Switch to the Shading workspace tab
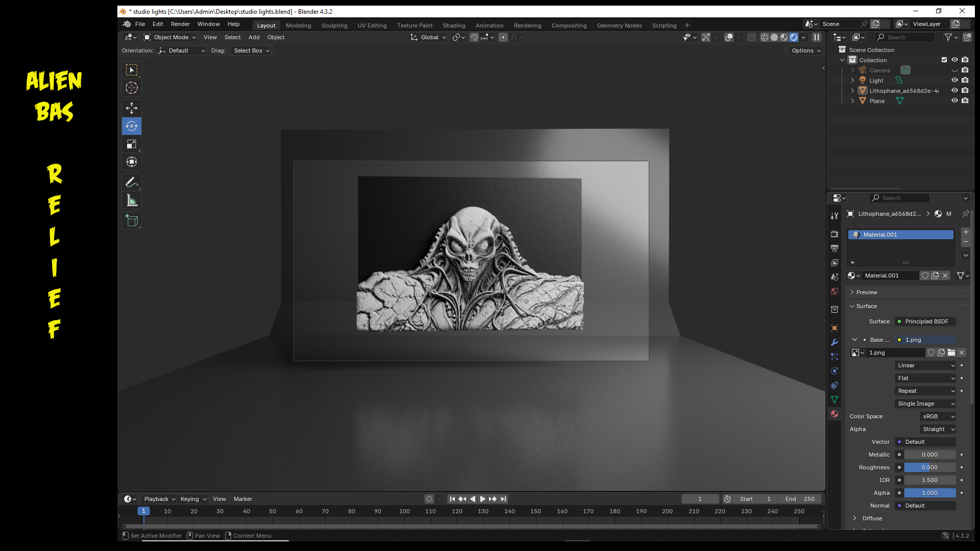The height and width of the screenshot is (551, 980). coord(454,26)
